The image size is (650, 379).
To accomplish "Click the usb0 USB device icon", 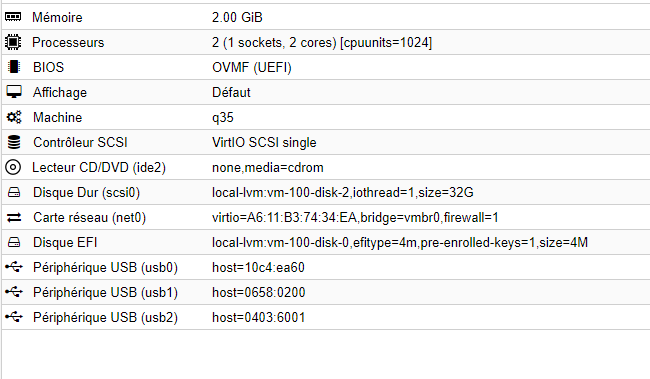I will click(14, 267).
